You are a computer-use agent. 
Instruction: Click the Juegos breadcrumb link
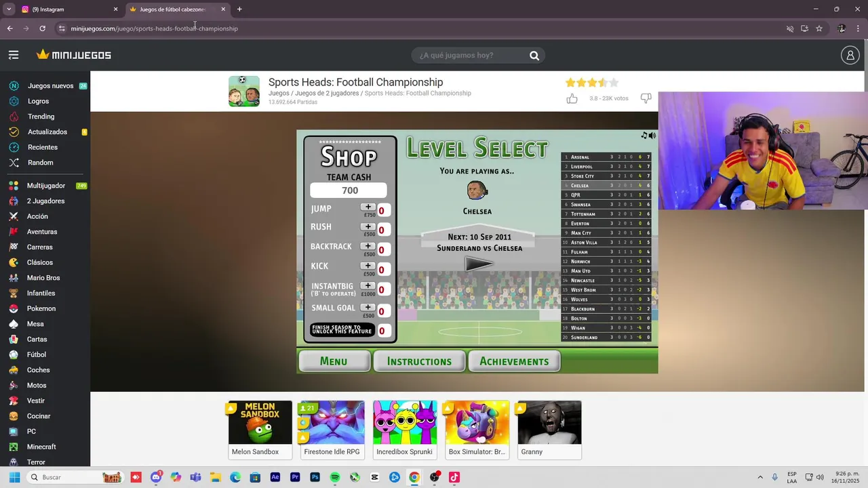(x=279, y=93)
